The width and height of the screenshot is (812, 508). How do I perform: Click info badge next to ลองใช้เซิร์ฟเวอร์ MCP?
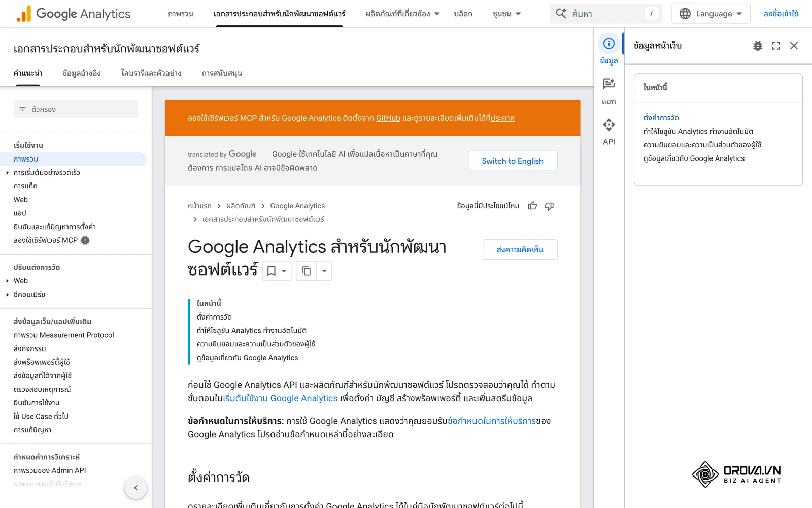(85, 240)
